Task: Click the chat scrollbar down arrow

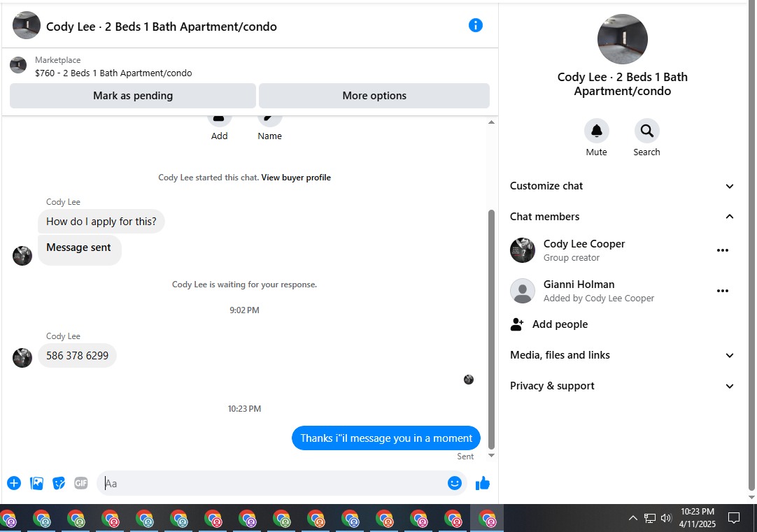Action: click(491, 455)
